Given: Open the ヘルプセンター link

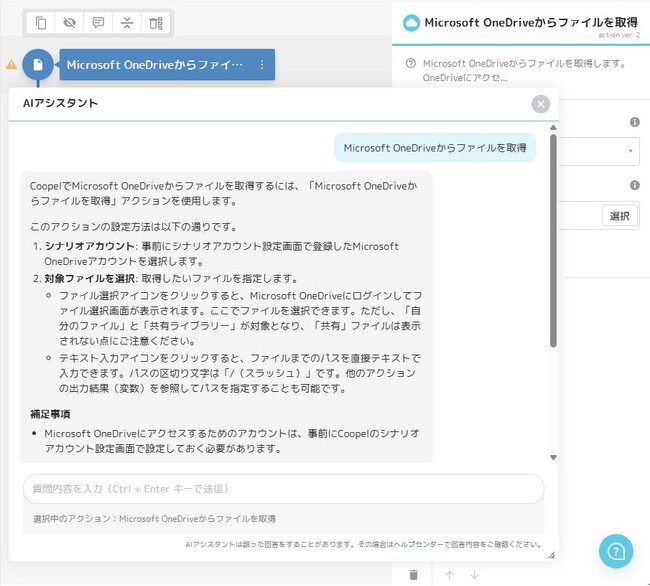Looking at the screenshot, I should [x=418, y=545].
